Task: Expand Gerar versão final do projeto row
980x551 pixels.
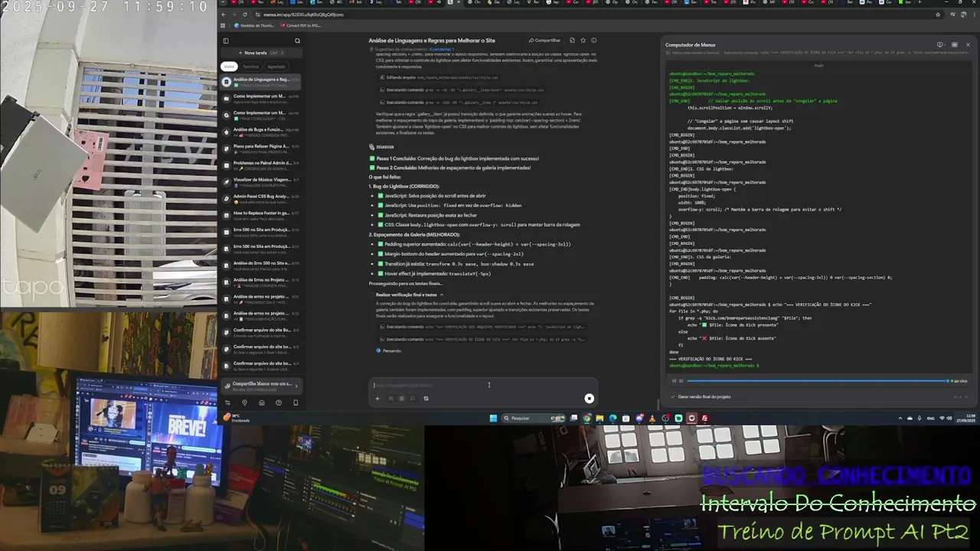Action: (818, 396)
